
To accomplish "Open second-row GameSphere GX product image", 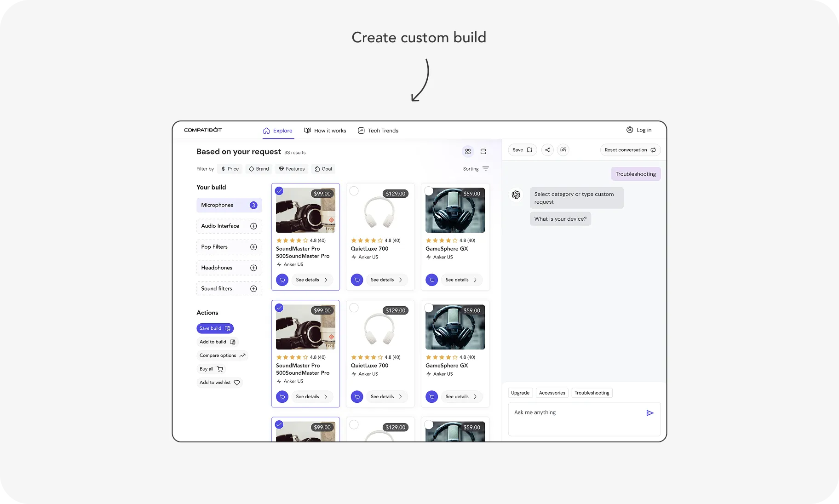I will [x=455, y=327].
